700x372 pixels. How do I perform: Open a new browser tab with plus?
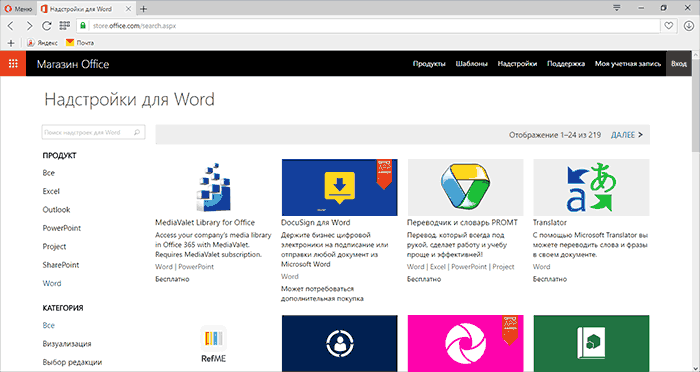144,8
